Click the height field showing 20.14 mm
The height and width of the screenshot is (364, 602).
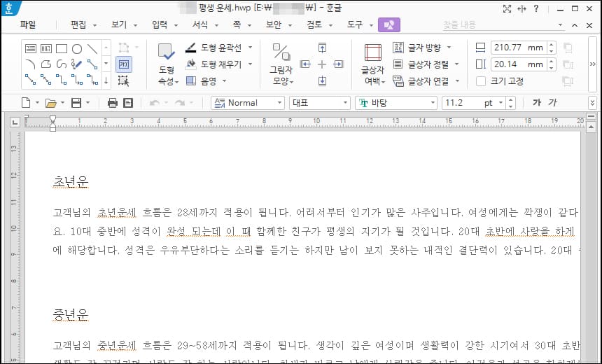click(519, 64)
